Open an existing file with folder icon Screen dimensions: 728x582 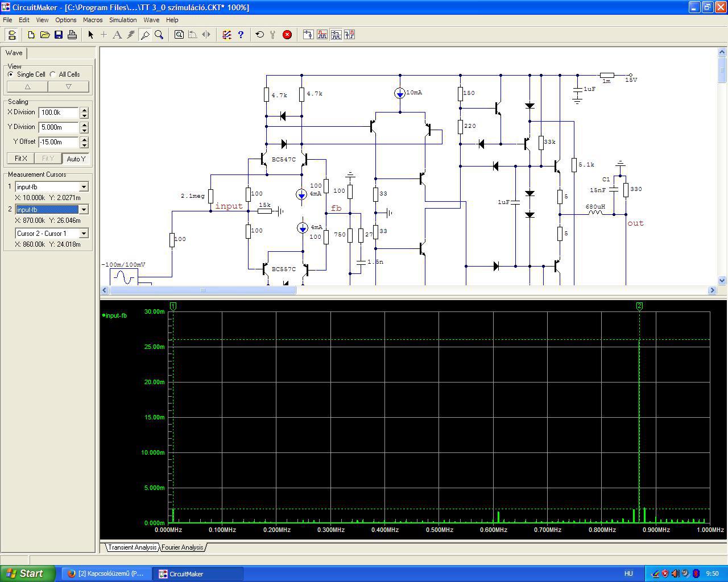[45, 35]
